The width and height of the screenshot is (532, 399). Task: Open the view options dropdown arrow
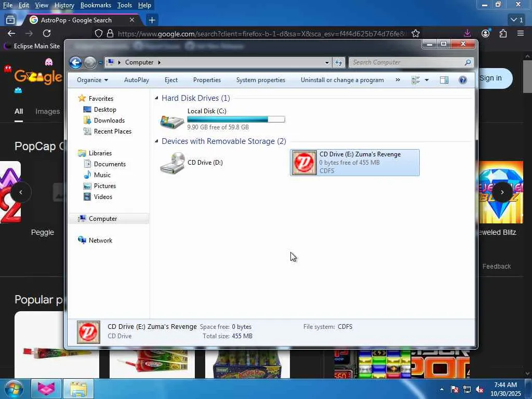427,80
